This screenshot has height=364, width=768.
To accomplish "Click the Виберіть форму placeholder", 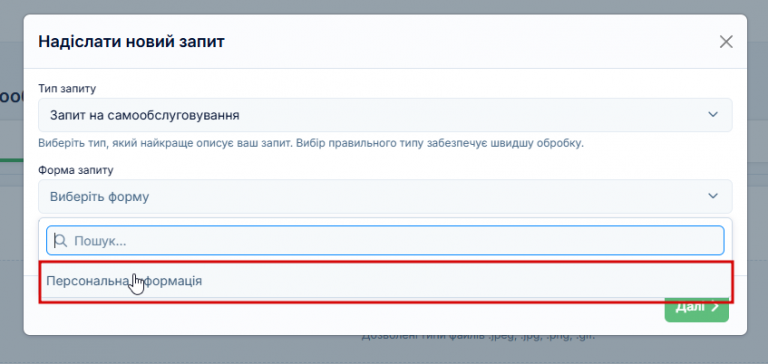I will (99, 197).
